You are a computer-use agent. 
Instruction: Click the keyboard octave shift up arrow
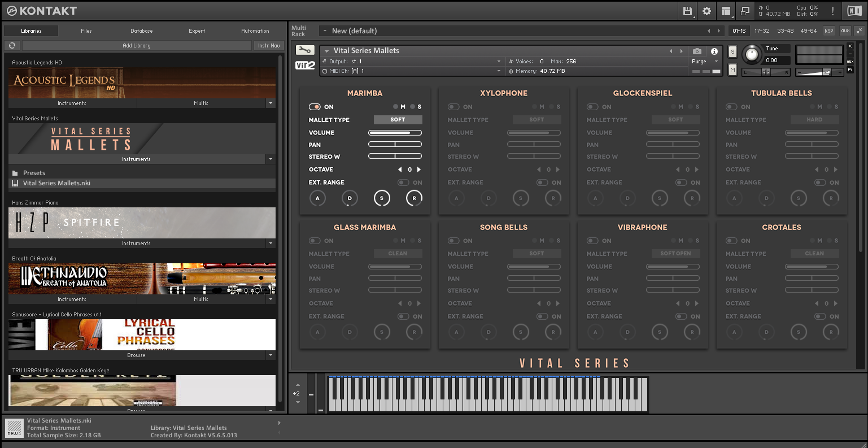coord(298,385)
